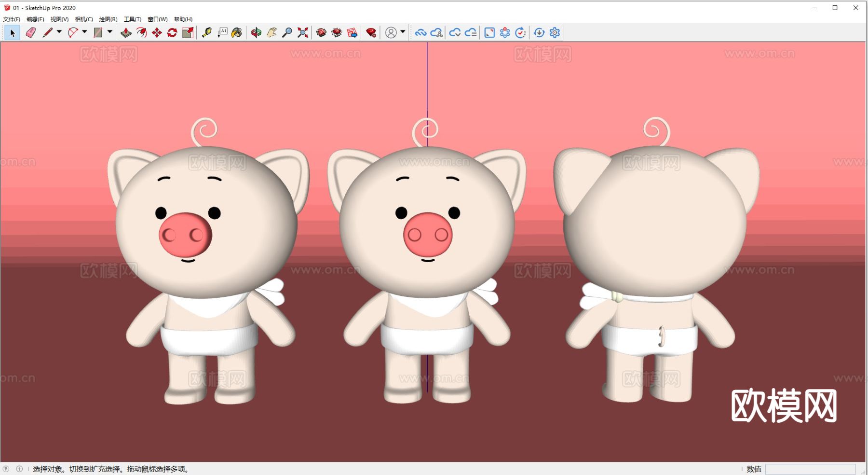Select the Eraser tool
Image resolution: width=868 pixels, height=475 pixels.
31,32
